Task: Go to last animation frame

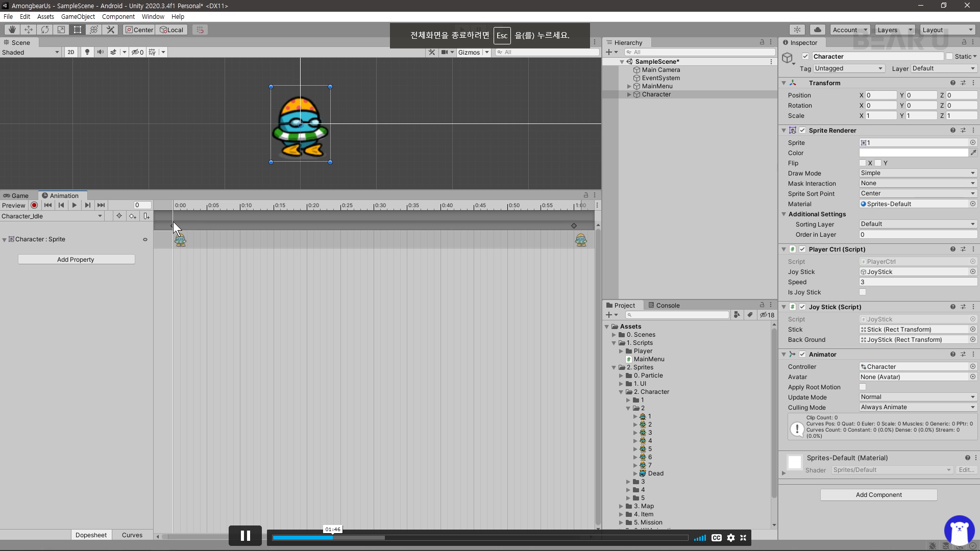Action: [x=101, y=205]
